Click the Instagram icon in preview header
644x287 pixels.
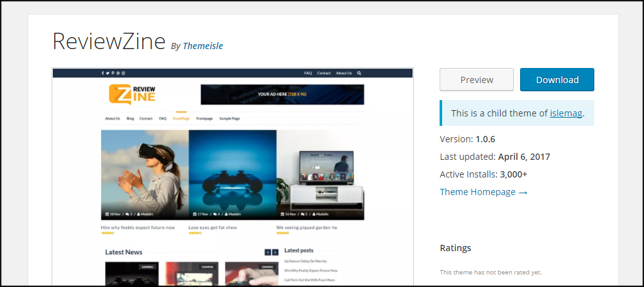coord(123,73)
